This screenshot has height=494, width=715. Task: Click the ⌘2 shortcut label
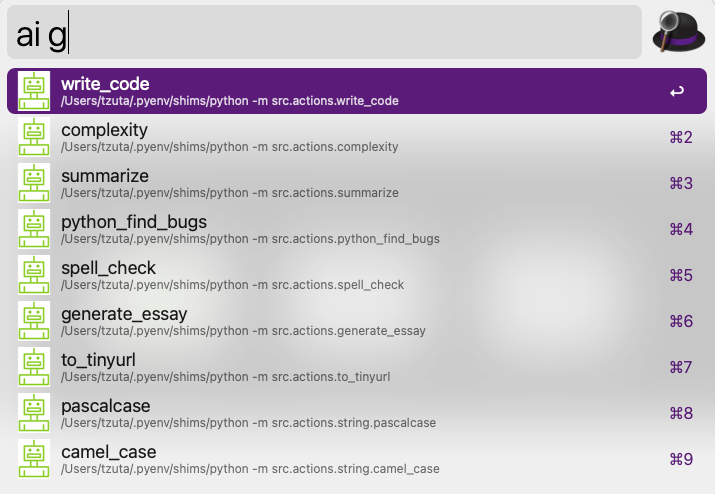pyautogui.click(x=681, y=137)
